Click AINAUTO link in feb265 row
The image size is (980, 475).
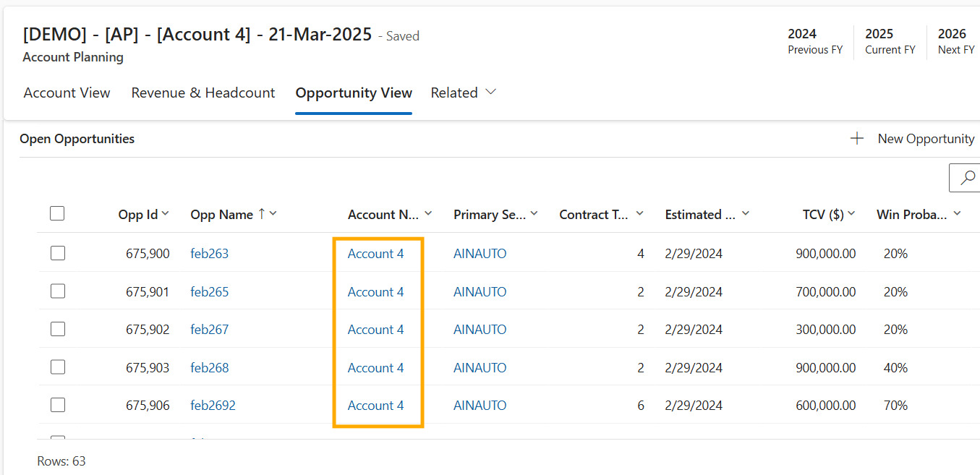click(480, 292)
